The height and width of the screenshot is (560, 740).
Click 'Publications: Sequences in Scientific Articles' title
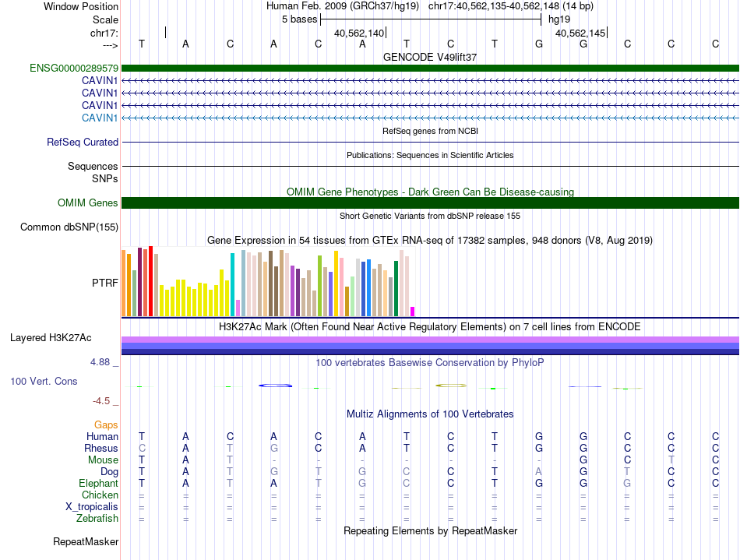tap(430, 155)
